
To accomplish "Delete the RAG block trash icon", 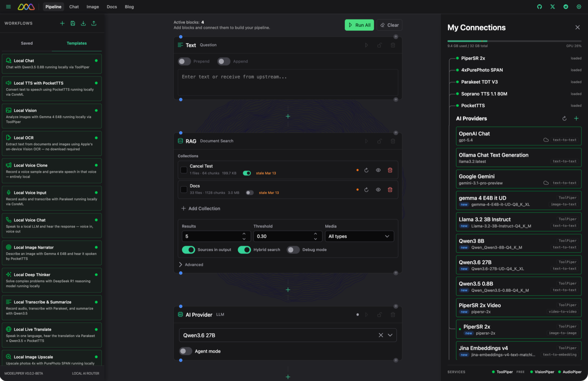I will 393,141.
